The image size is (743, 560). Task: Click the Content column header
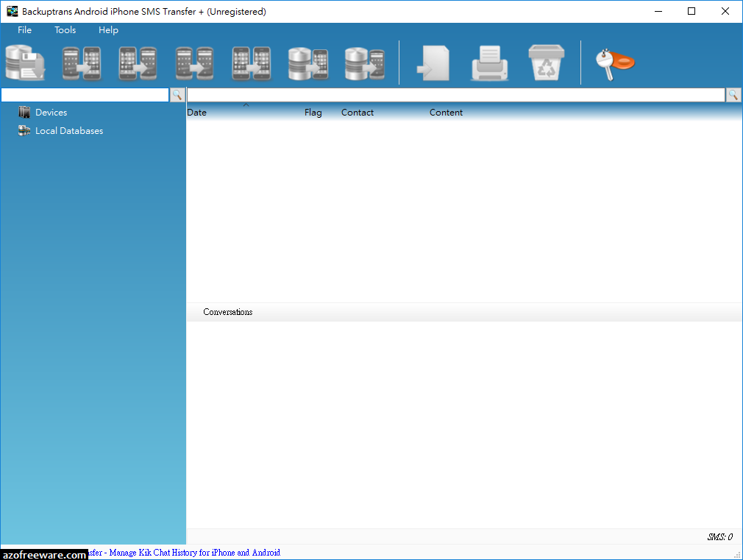click(446, 113)
